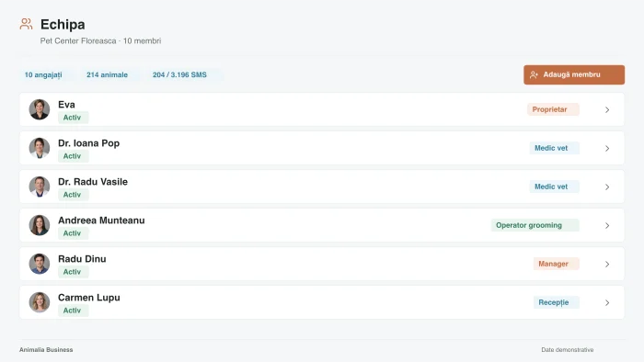The height and width of the screenshot is (362, 644).
Task: Open Dr. Radu Vasile's avatar photo
Action: pos(40,187)
